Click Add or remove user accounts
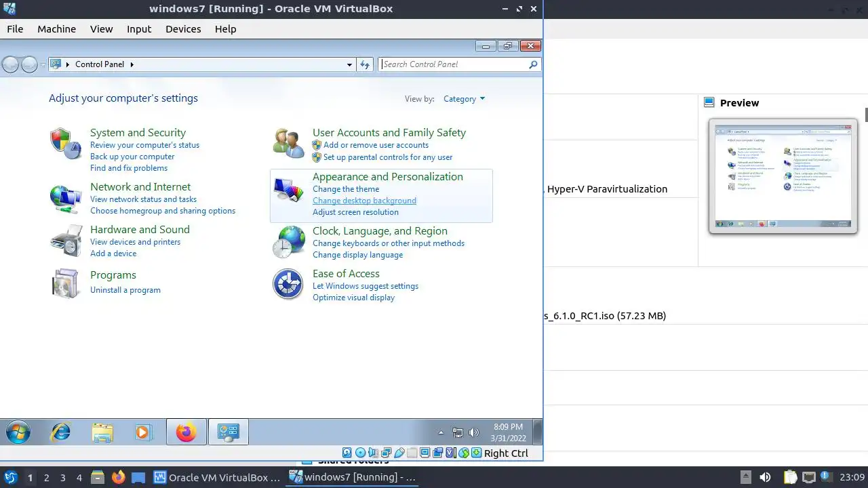 (376, 145)
